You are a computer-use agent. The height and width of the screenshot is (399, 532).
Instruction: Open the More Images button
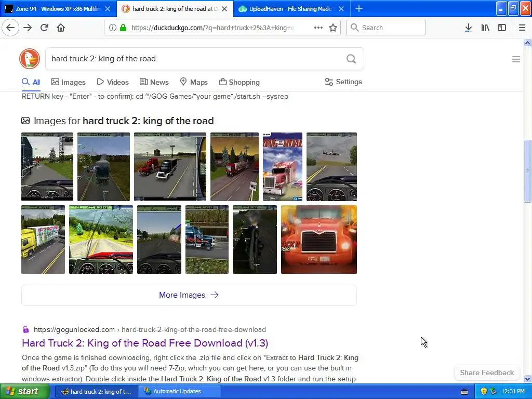[189, 295]
